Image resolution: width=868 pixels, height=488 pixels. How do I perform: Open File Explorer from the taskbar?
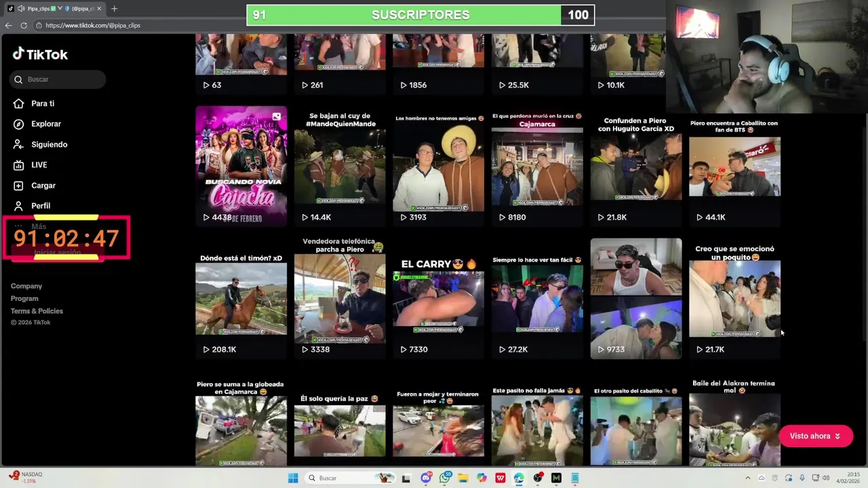463,478
